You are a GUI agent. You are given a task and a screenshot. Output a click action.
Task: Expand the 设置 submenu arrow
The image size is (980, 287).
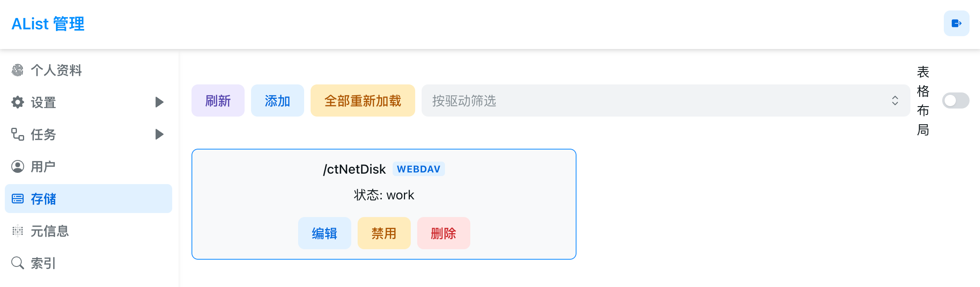click(x=159, y=102)
